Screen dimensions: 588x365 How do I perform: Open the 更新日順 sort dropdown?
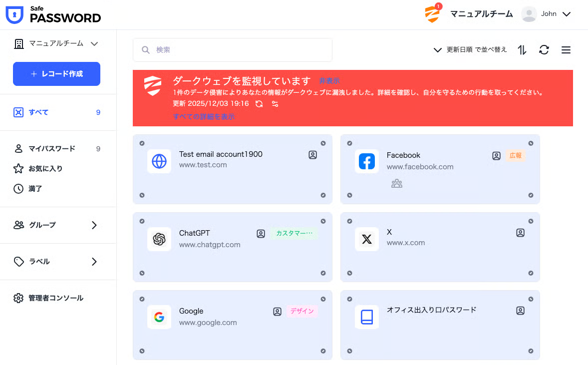coord(470,50)
